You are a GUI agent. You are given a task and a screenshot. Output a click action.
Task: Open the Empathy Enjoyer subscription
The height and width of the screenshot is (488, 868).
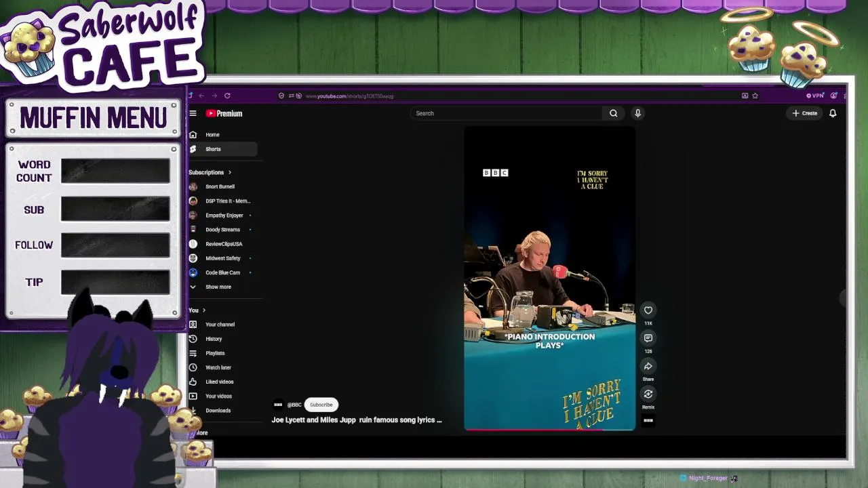click(x=222, y=216)
